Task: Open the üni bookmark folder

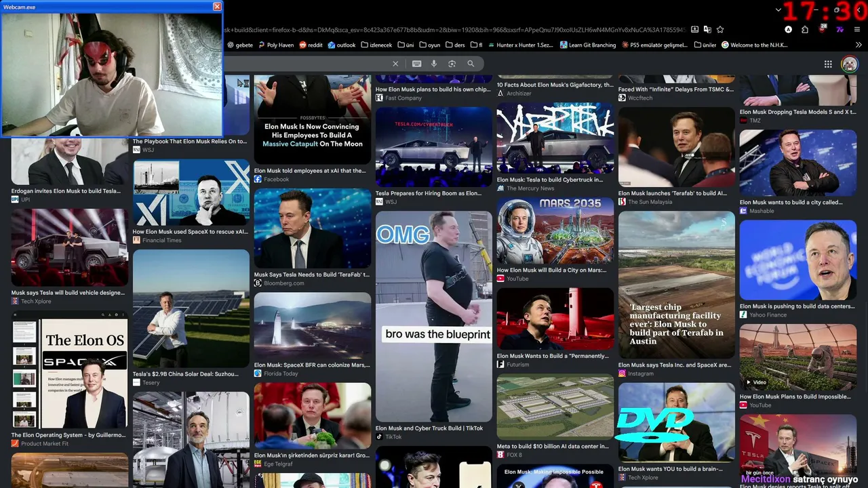Action: [406, 45]
